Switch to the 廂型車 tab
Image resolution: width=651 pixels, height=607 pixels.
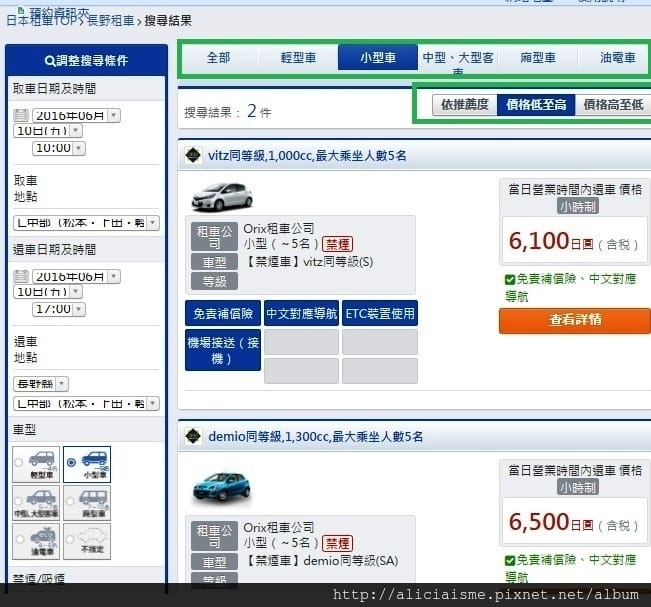tap(538, 58)
